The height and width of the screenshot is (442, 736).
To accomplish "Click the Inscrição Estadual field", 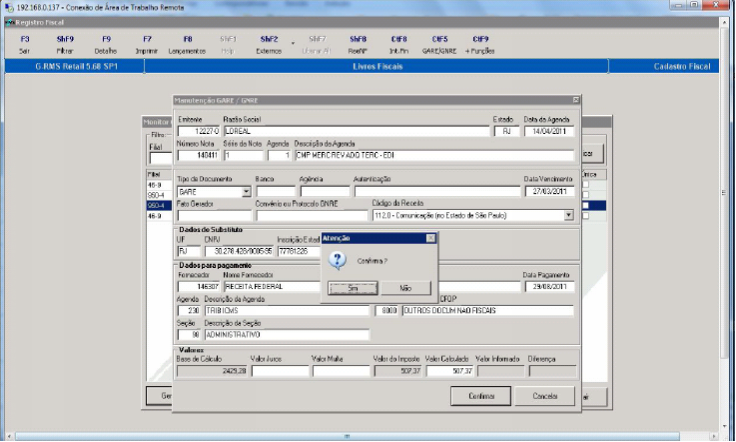I will point(299,251).
